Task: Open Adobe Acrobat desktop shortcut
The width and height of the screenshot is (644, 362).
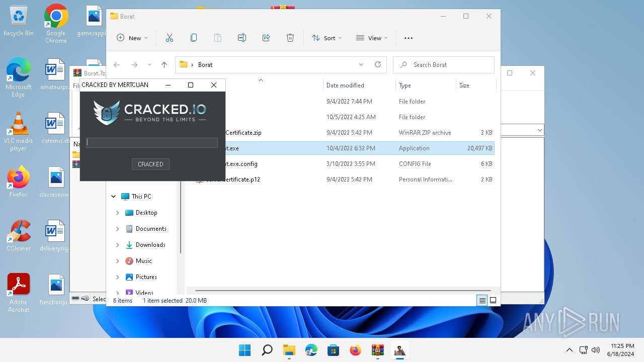Action: (x=19, y=293)
